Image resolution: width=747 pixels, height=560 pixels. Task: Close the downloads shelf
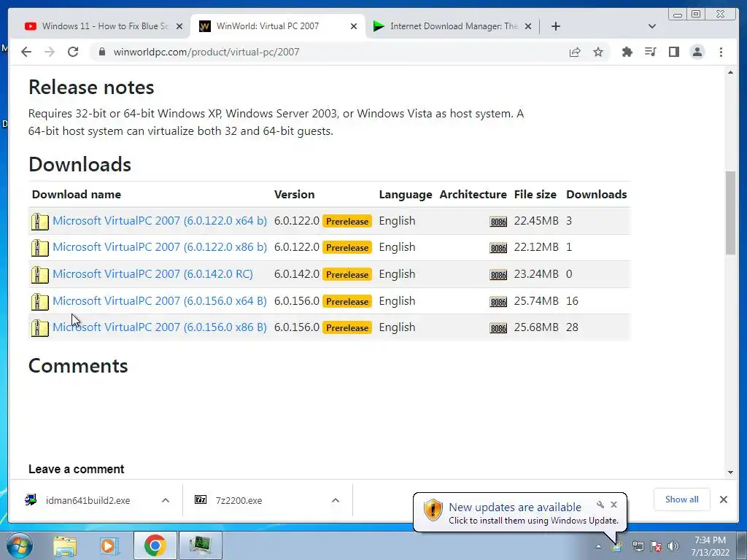pos(724,499)
